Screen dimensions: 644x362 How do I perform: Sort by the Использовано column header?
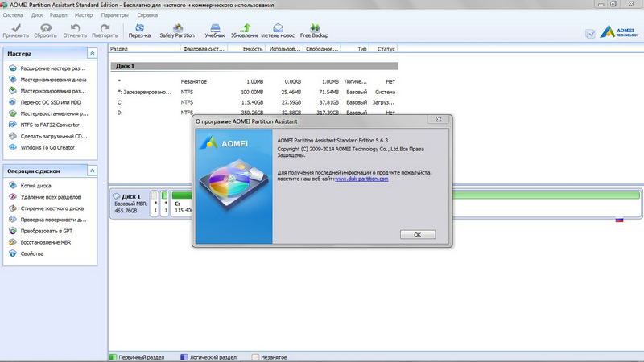tap(285, 49)
